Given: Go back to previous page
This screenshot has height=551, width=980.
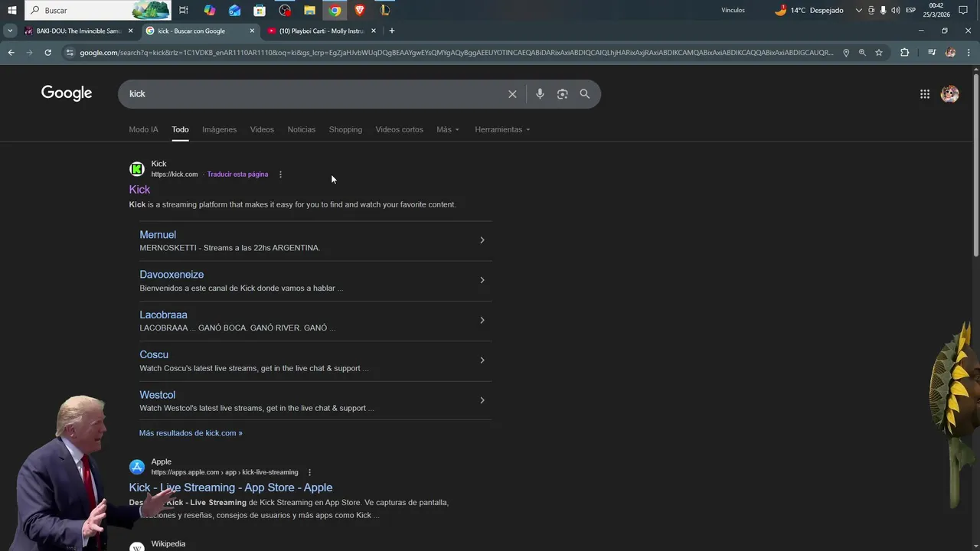Looking at the screenshot, I should [11, 53].
